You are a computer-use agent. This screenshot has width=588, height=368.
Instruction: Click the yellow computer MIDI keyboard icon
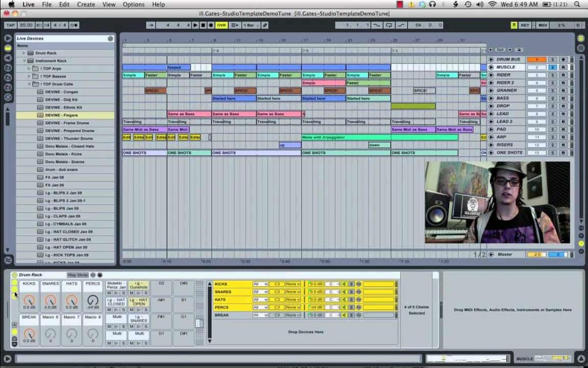[x=514, y=25]
